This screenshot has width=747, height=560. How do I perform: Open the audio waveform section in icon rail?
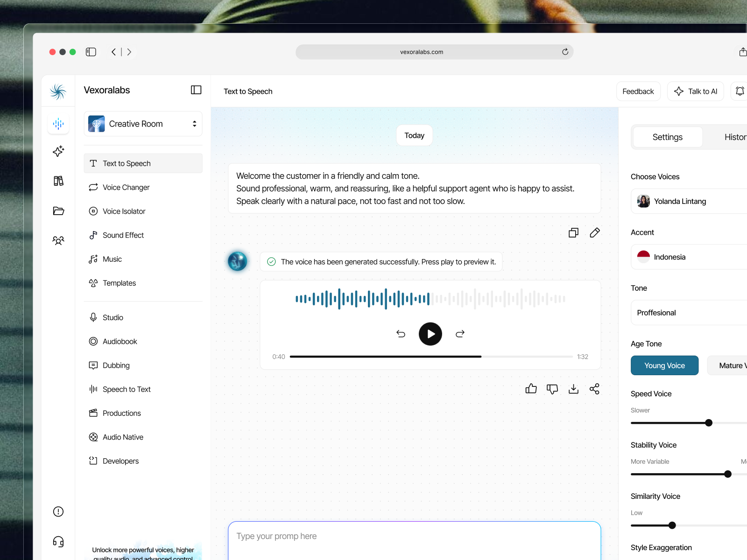tap(58, 124)
